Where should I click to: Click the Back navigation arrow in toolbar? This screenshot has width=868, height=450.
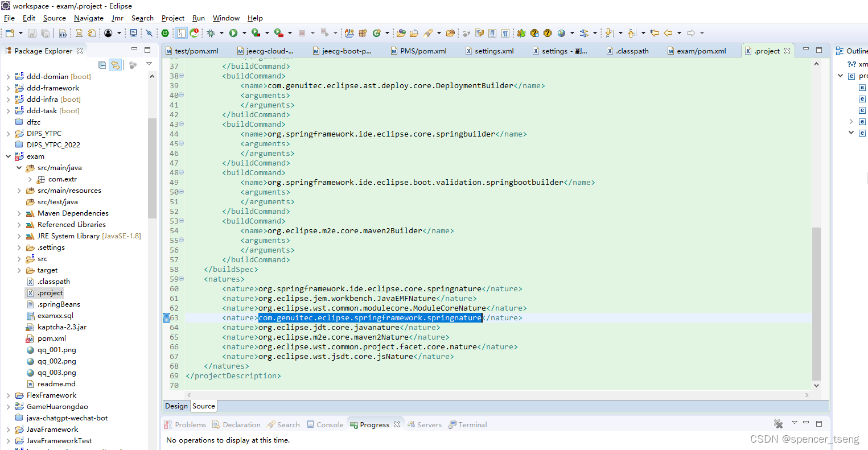tap(668, 33)
